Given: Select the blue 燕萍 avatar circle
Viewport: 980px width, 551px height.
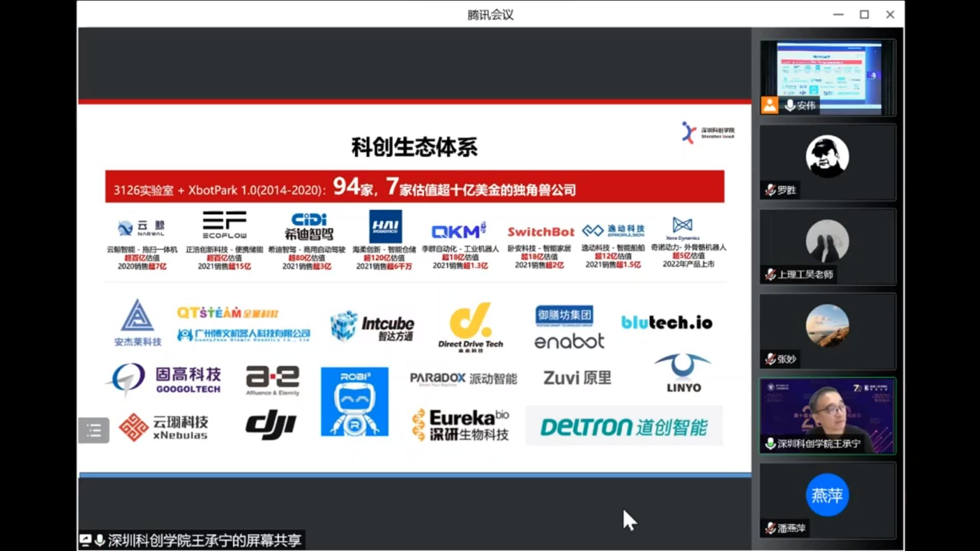Looking at the screenshot, I should point(827,495).
